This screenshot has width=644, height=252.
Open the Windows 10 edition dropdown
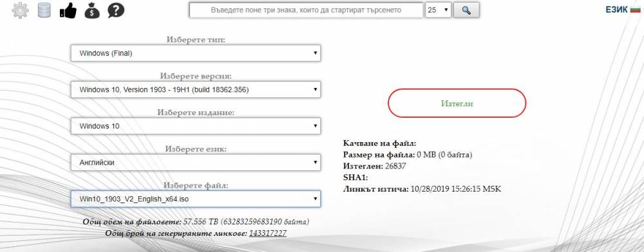click(196, 126)
